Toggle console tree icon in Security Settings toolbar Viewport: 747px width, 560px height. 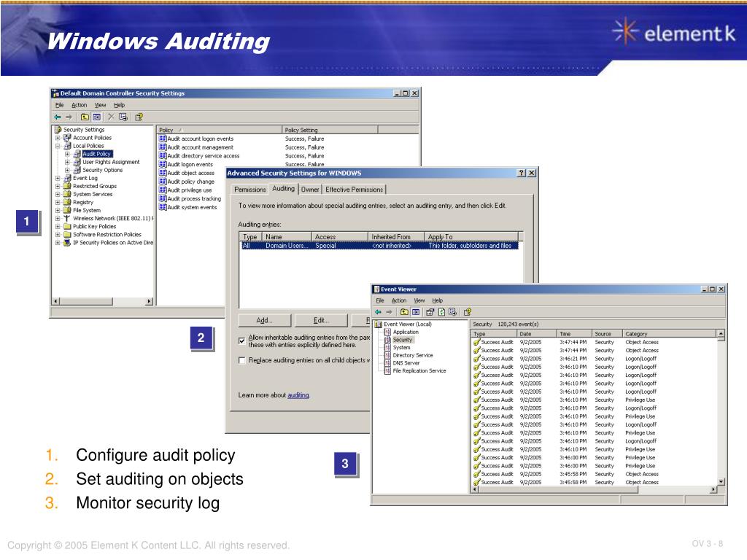(x=97, y=117)
